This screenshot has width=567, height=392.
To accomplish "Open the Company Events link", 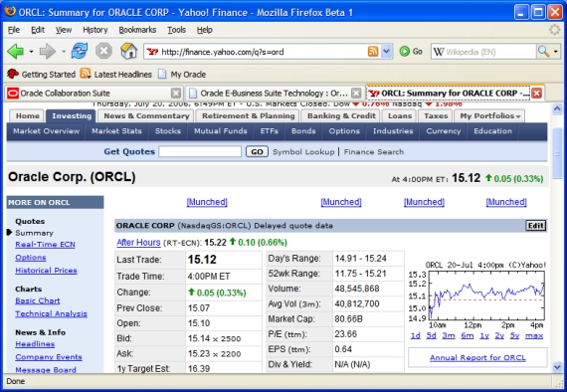I will [x=49, y=357].
